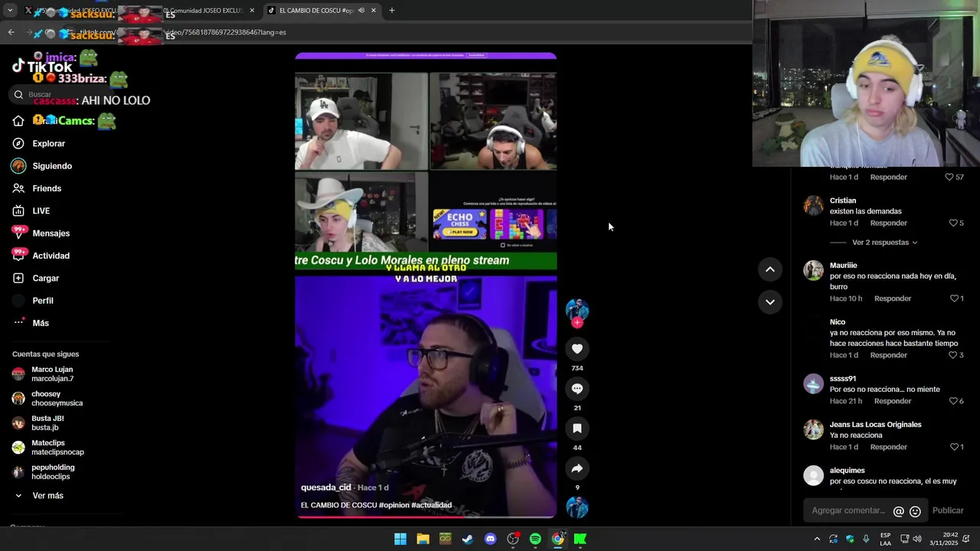Click the Agregar comentario input field

[848, 510]
